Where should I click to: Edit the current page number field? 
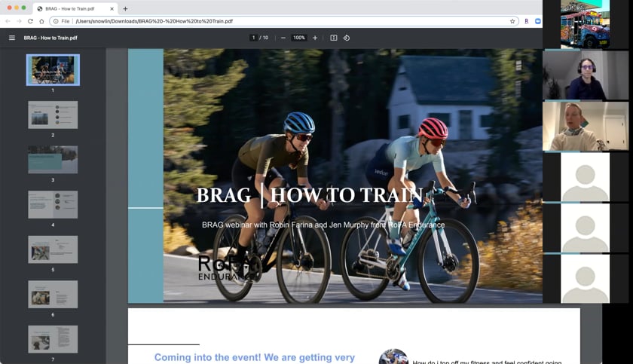point(253,38)
